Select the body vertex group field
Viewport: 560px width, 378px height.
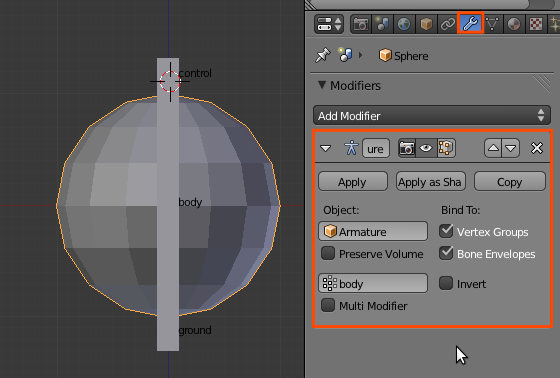tap(372, 284)
